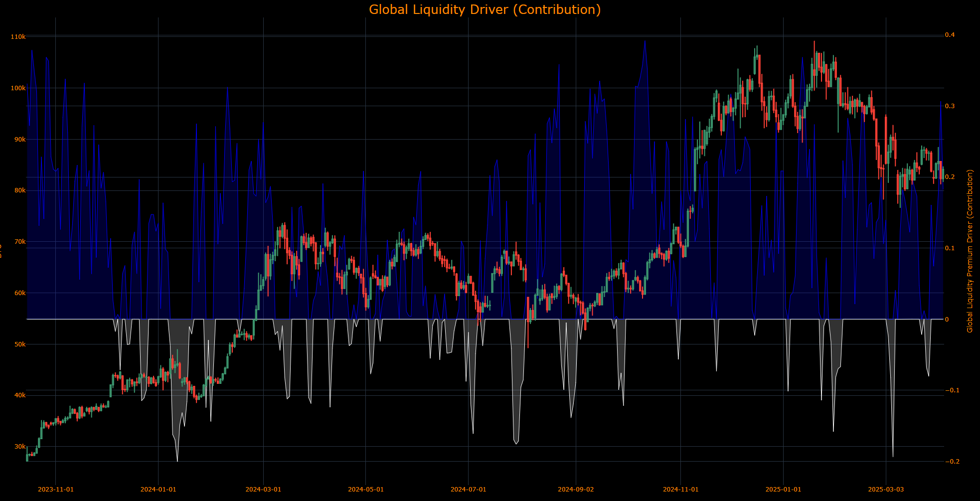The image size is (980, 501).
Task: Click the 60k left axis label
Action: tap(20, 293)
